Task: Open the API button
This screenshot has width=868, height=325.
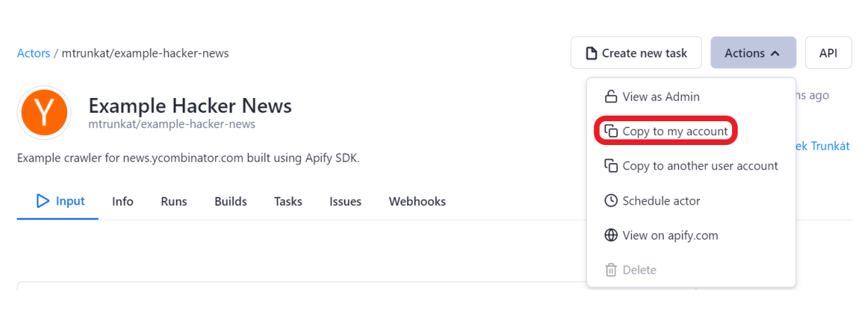Action: (828, 53)
